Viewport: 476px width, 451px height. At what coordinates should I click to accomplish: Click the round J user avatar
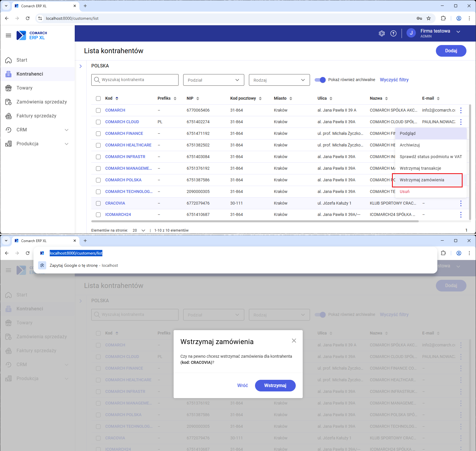[x=411, y=33]
